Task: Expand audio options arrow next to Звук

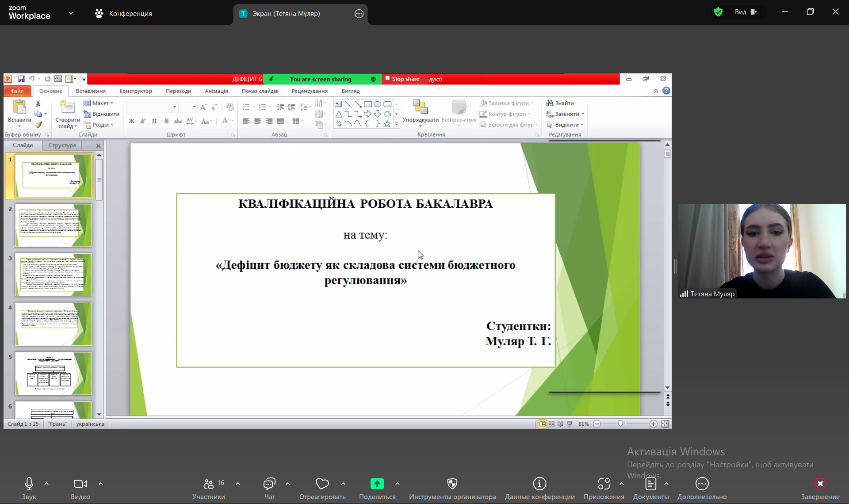Action: [x=46, y=484]
